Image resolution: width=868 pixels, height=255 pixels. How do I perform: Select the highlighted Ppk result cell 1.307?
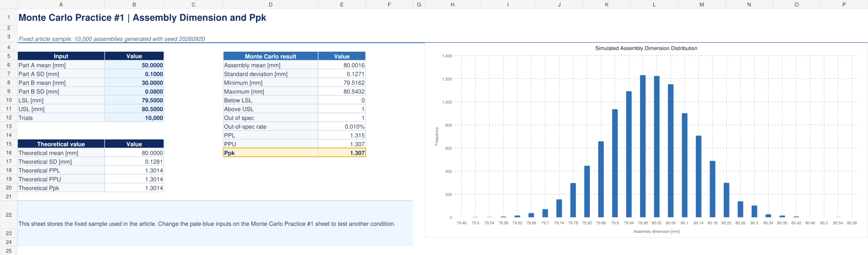click(341, 153)
